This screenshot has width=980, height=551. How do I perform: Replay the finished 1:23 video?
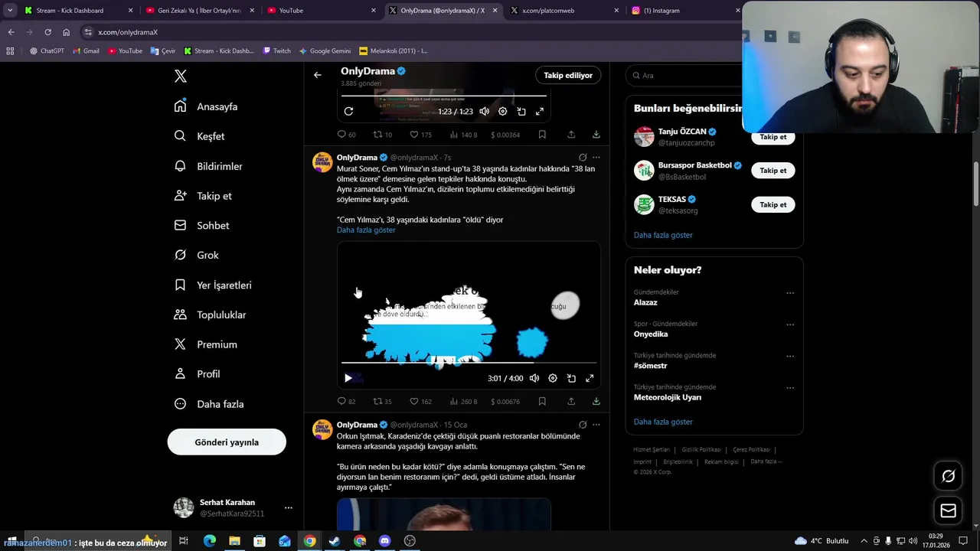click(x=348, y=112)
